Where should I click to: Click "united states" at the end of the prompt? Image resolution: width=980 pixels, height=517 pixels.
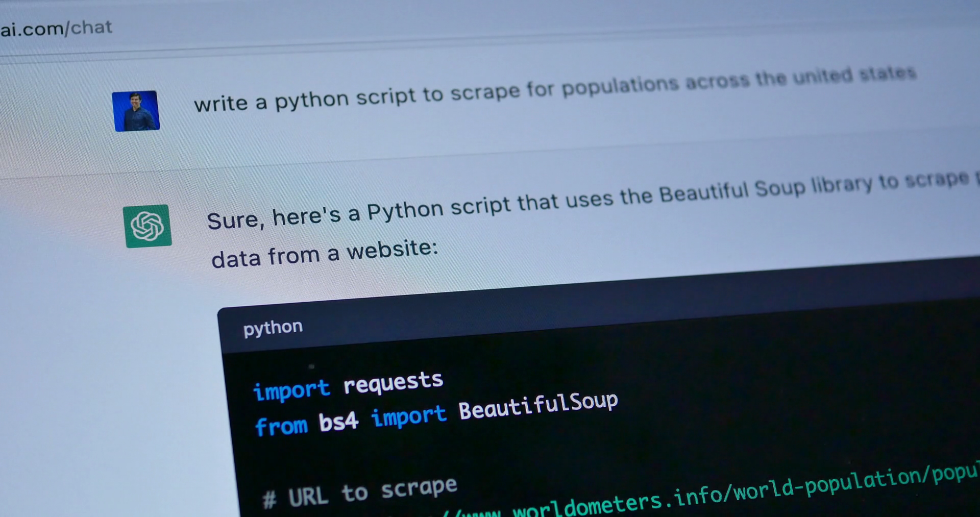854,75
